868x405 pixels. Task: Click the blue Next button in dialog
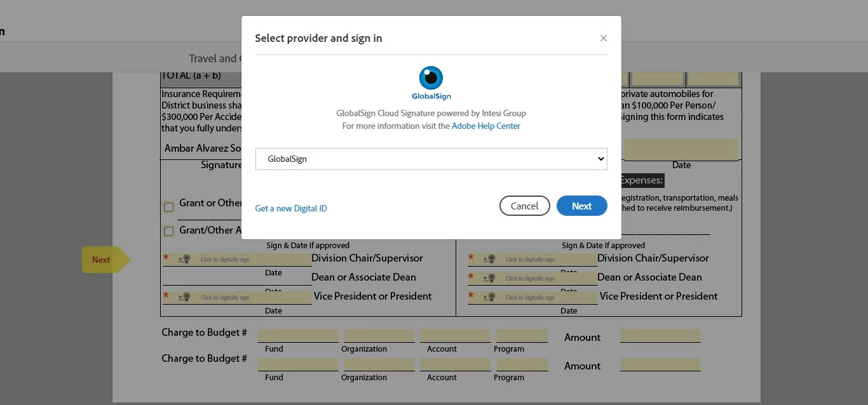tap(582, 206)
